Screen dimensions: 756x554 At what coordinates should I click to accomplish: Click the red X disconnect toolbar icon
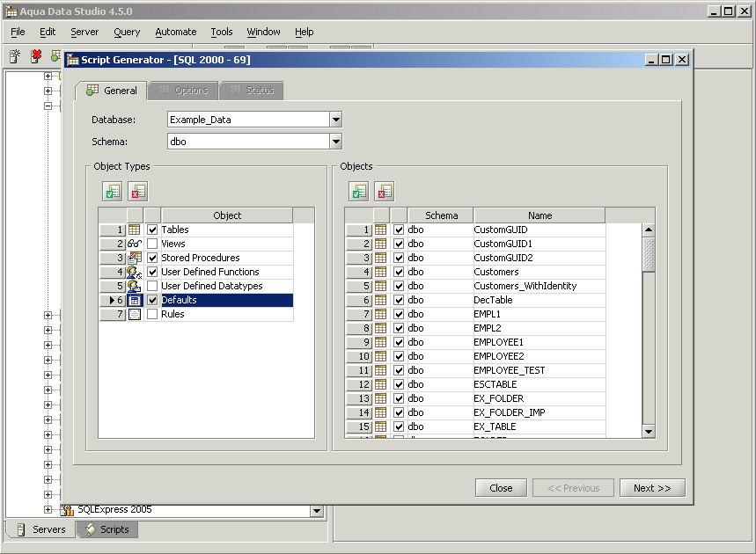(36, 56)
